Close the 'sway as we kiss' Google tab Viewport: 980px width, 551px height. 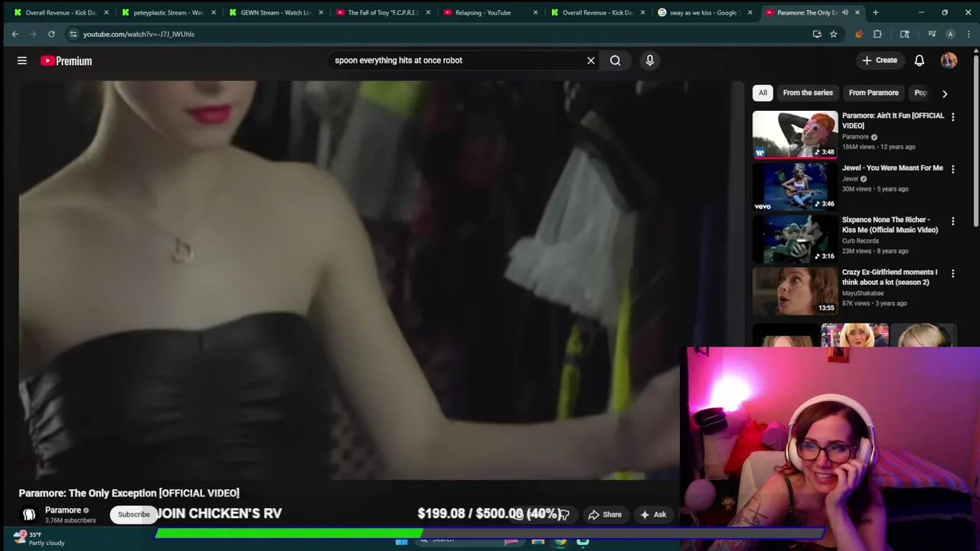click(750, 12)
